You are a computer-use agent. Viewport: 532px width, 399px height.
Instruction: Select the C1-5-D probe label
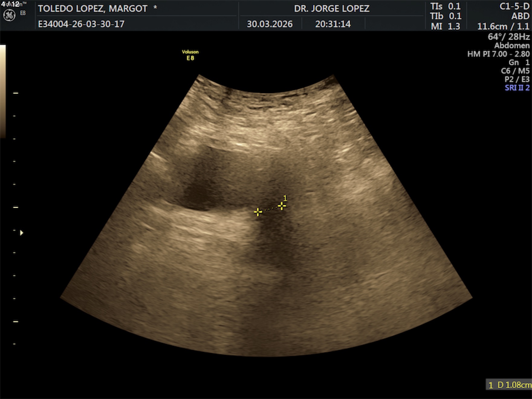click(514, 6)
